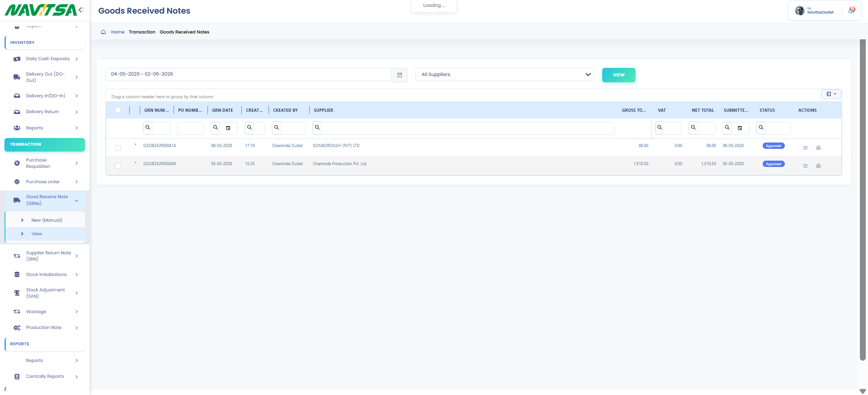Open the Production Note menu item
Image resolution: width=868 pixels, height=395 pixels.
(44, 328)
